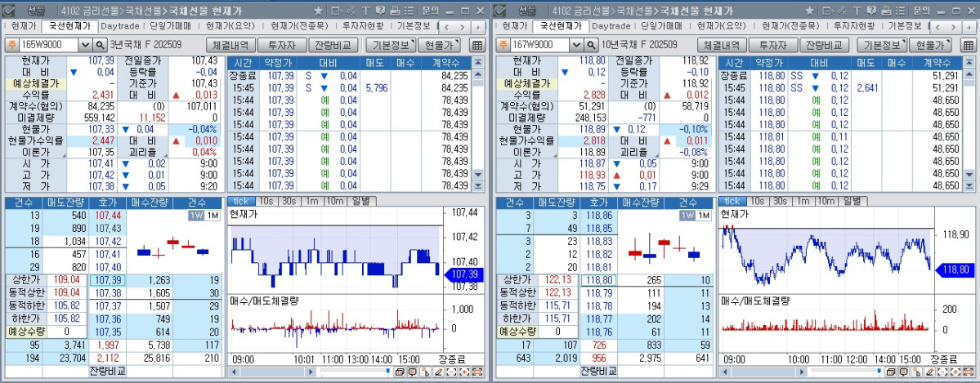Click the pointer select icon under the right chart

pos(916,372)
